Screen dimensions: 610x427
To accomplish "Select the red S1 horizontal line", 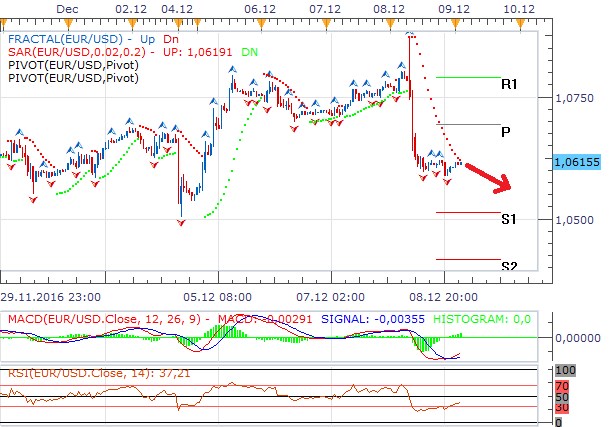I will pyautogui.click(x=468, y=212).
